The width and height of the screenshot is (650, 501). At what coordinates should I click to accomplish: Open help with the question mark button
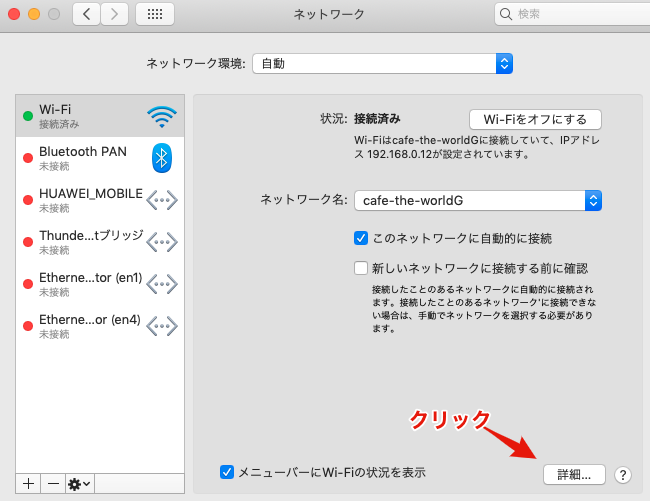623,475
